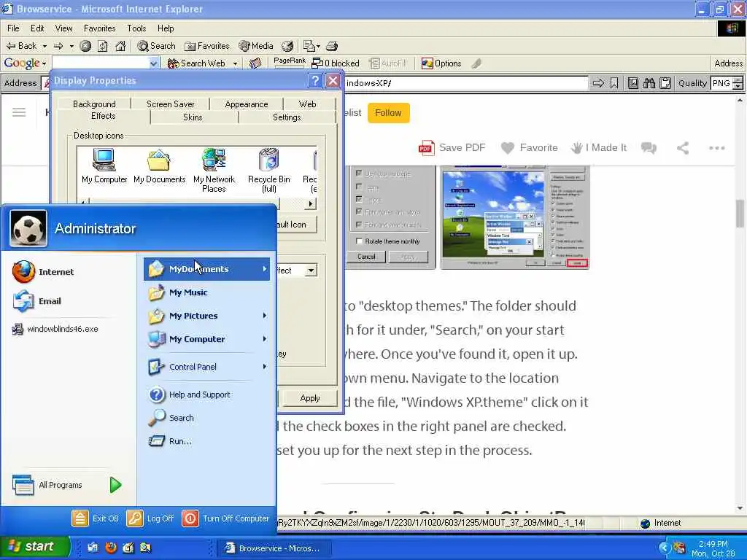
Task: Expand the My Pictures submenu arrow
Action: point(264,316)
